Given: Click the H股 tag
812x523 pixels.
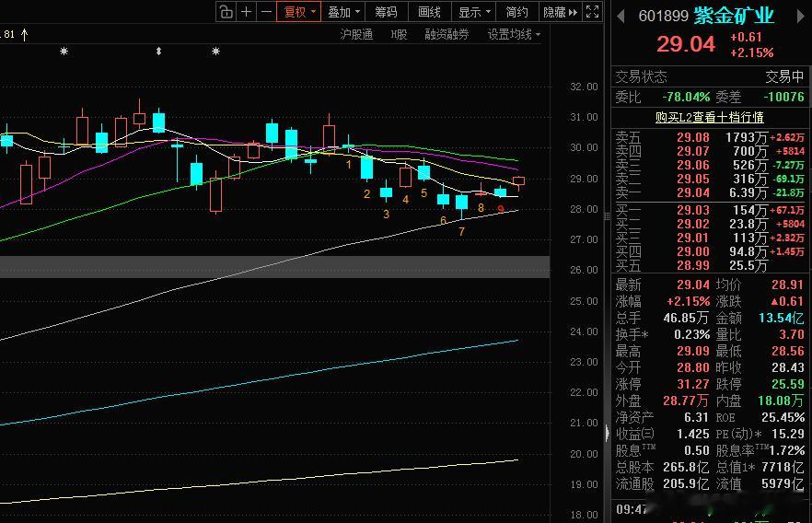Looking at the screenshot, I should (x=399, y=35).
